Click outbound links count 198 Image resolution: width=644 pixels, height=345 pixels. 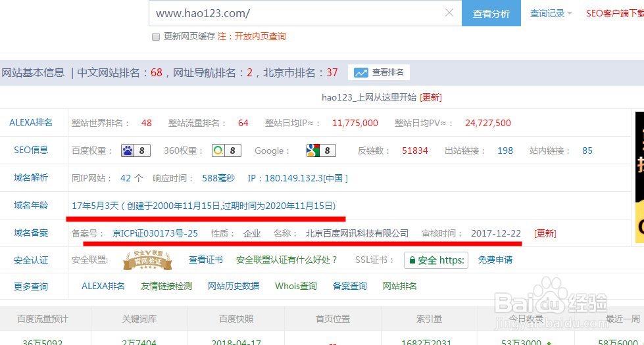point(505,150)
